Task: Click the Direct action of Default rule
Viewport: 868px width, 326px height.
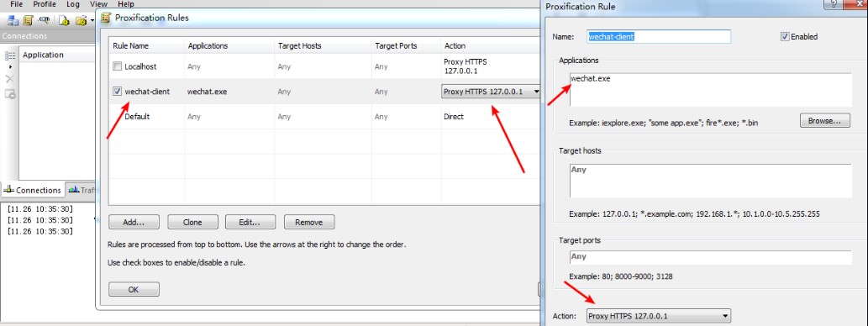Action: (454, 117)
